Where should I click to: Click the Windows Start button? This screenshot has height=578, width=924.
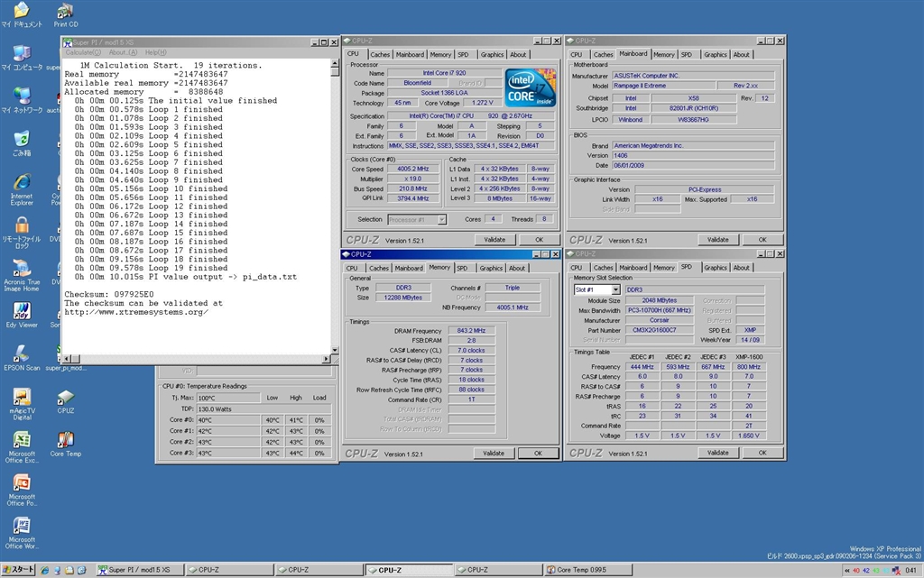[x=19, y=570]
